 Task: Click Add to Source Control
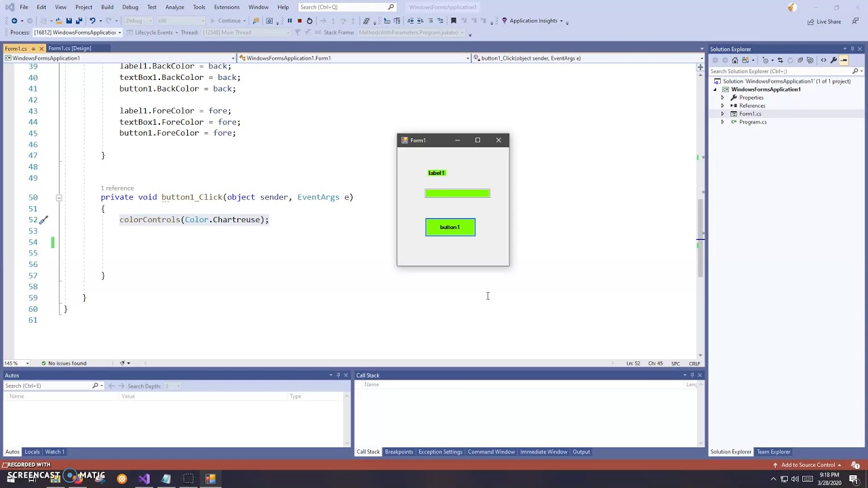point(808,465)
